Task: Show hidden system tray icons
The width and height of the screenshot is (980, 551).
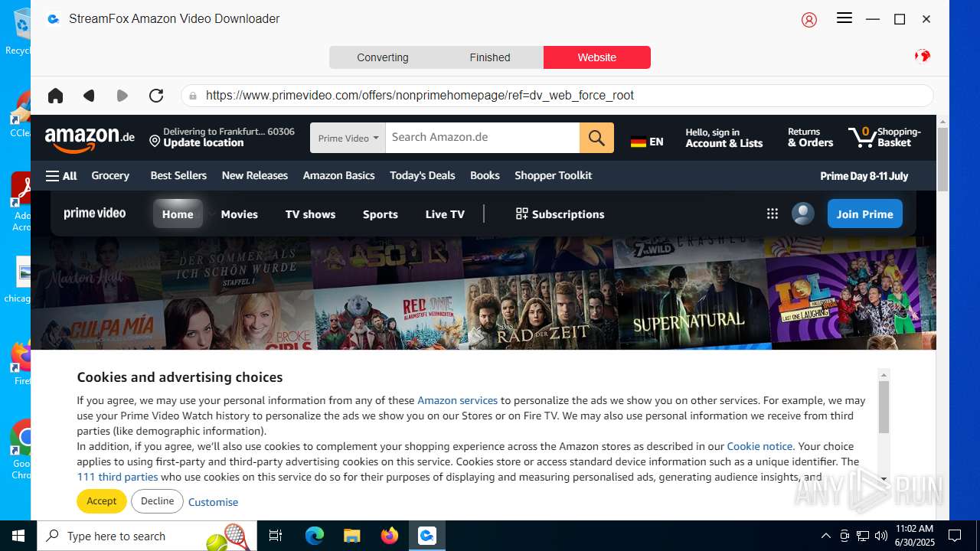Action: pos(825,536)
